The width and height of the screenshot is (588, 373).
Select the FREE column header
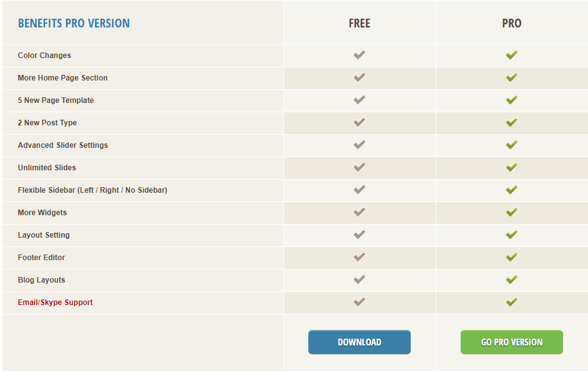[359, 24]
